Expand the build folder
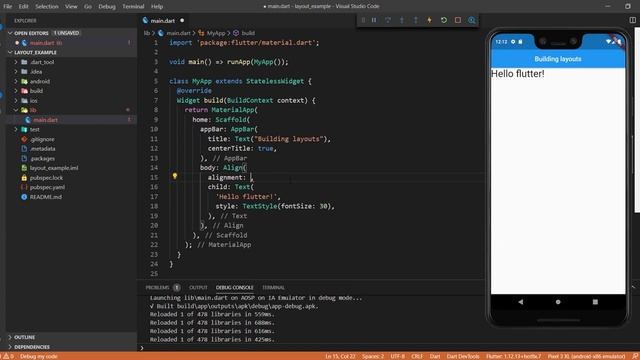Viewport: 640px width, 360px height. pyautogui.click(x=36, y=91)
